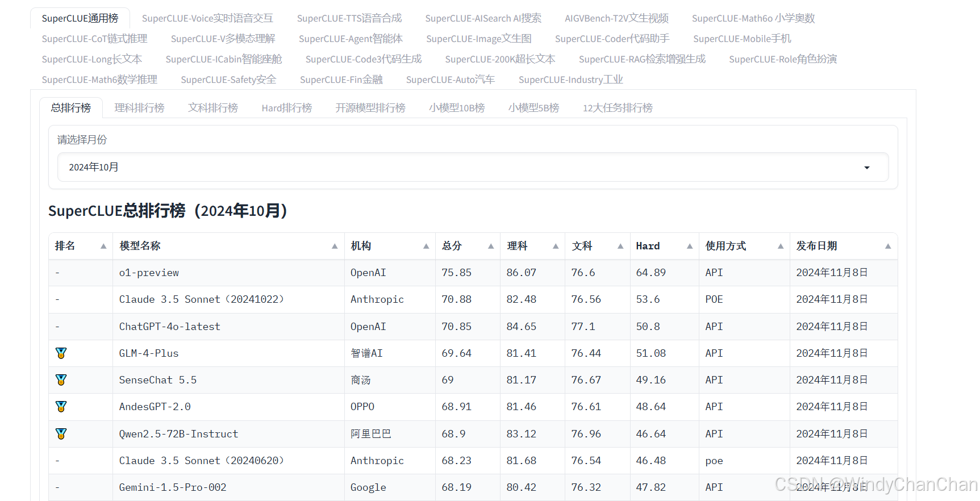Screen dimensions: 980x501
Task: Click Claude 3.5 Sonnet (20241022) cell
Action: coord(228,299)
